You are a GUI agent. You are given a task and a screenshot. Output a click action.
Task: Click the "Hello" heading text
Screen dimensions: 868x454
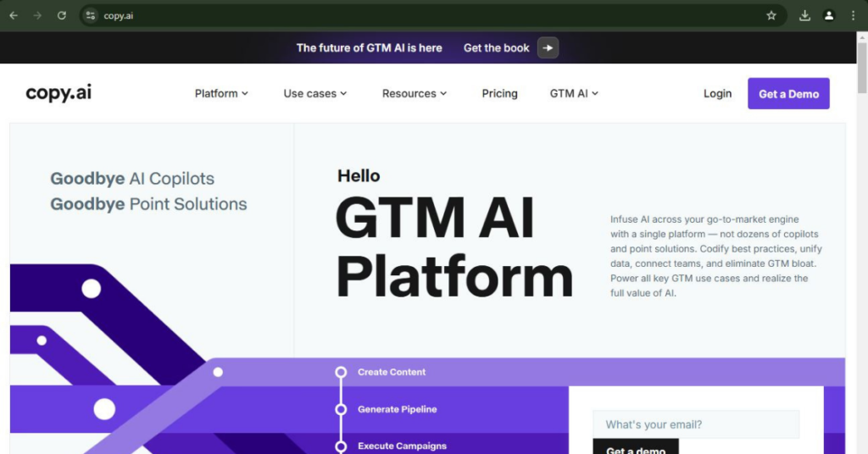pos(359,176)
